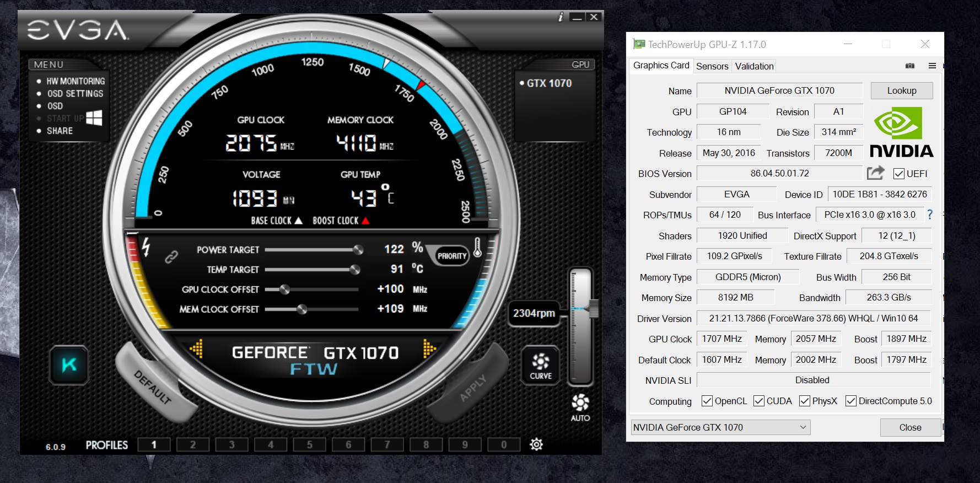The width and height of the screenshot is (980, 483).
Task: Click the K-Boost icon in EVGA Precision
Action: (x=69, y=364)
